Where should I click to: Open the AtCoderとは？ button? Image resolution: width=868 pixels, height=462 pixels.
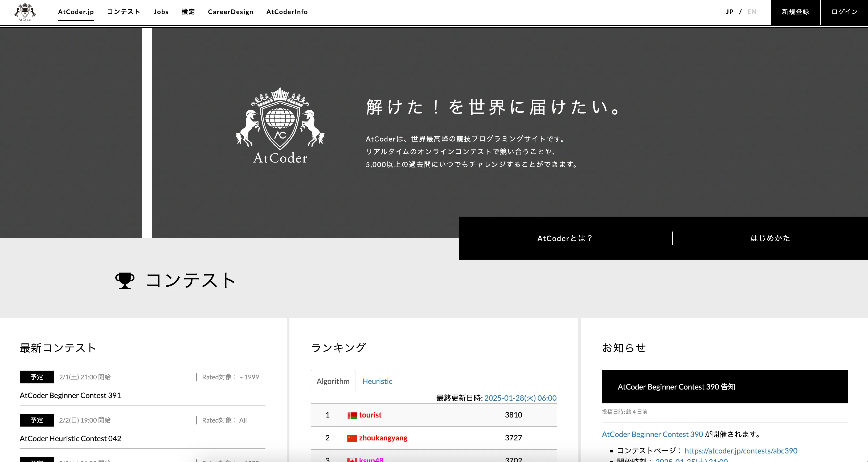pyautogui.click(x=566, y=238)
